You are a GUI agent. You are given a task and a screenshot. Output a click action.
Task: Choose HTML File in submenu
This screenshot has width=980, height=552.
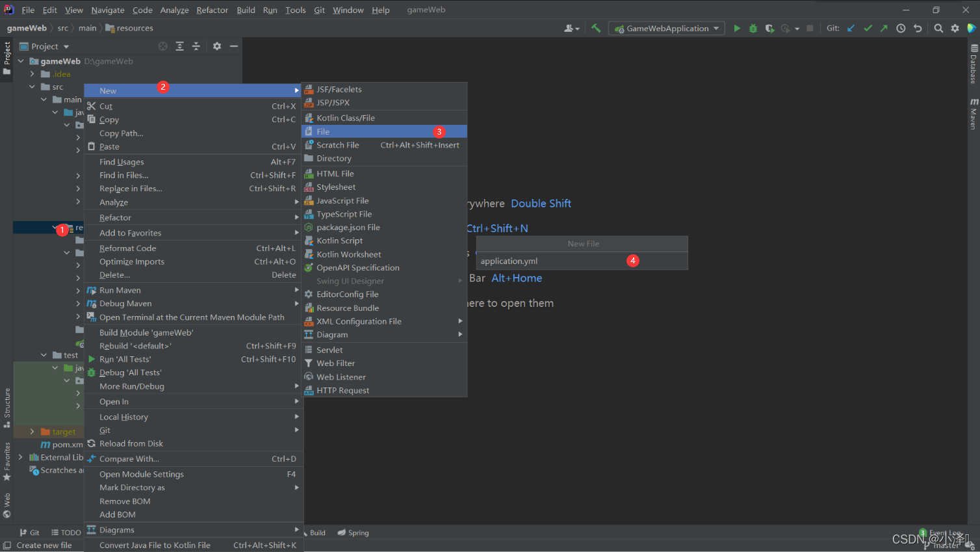tap(384, 174)
